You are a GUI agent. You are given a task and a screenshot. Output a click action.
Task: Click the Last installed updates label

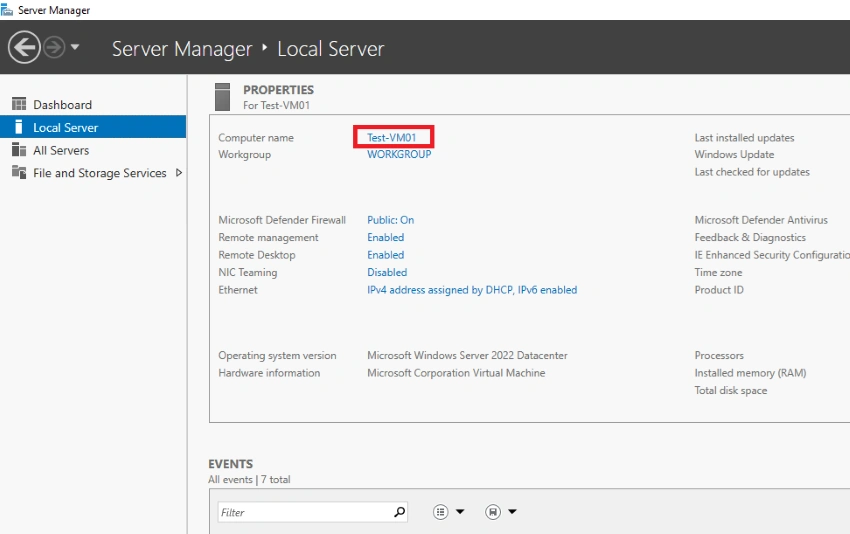pyautogui.click(x=744, y=137)
